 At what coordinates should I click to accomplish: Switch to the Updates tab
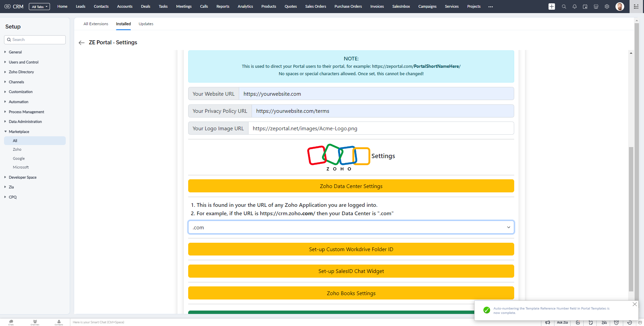[146, 24]
